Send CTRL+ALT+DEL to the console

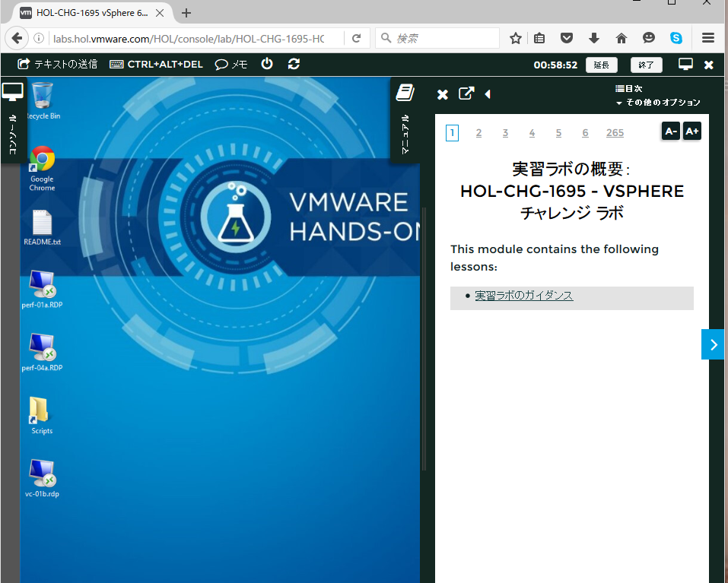click(156, 65)
